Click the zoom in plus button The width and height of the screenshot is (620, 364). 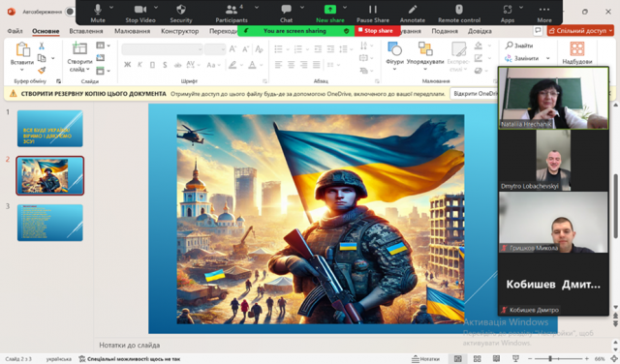(587, 359)
